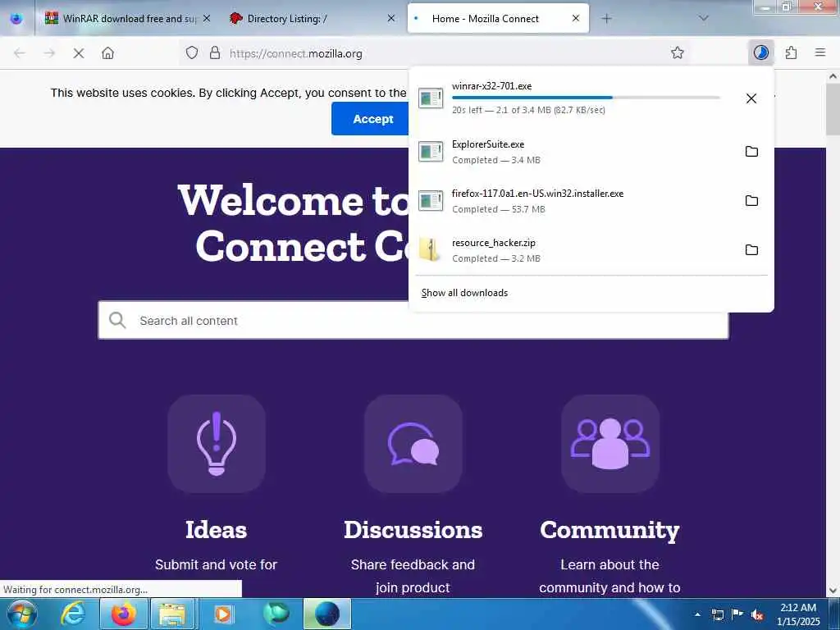The image size is (840, 630).
Task: Open the Firefox home page icon
Action: 107,53
